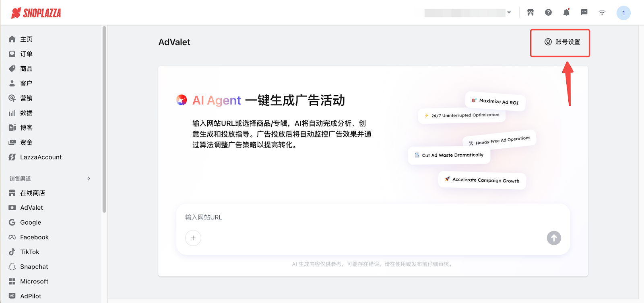Open the TikTok sales channel
Viewport: 644px width, 303px height.
coord(29,252)
